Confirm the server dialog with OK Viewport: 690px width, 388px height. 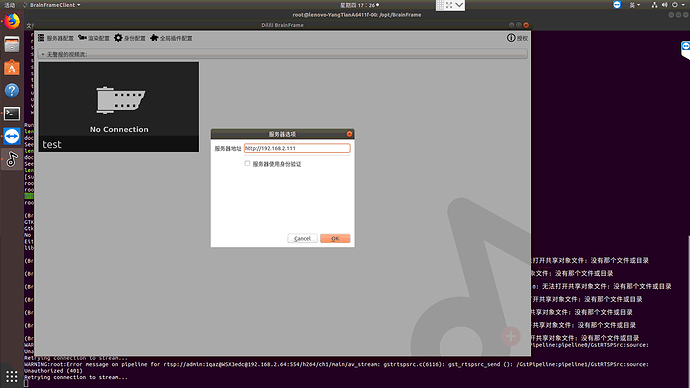coord(335,238)
